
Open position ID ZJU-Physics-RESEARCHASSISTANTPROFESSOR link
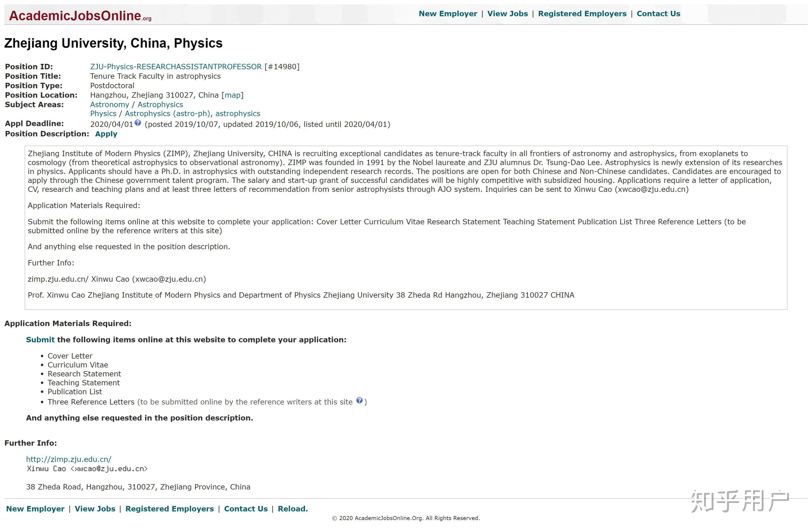click(x=176, y=67)
